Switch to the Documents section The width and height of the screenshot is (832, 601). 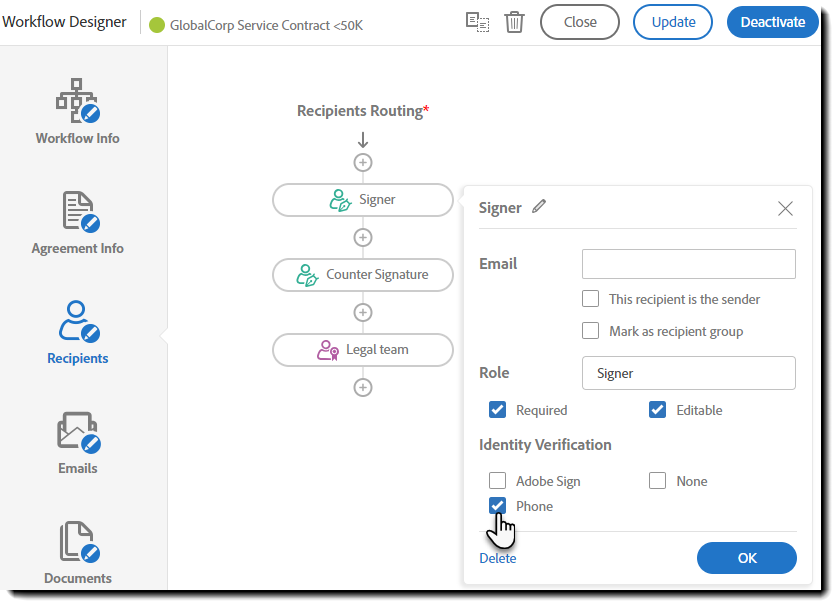tap(77, 550)
